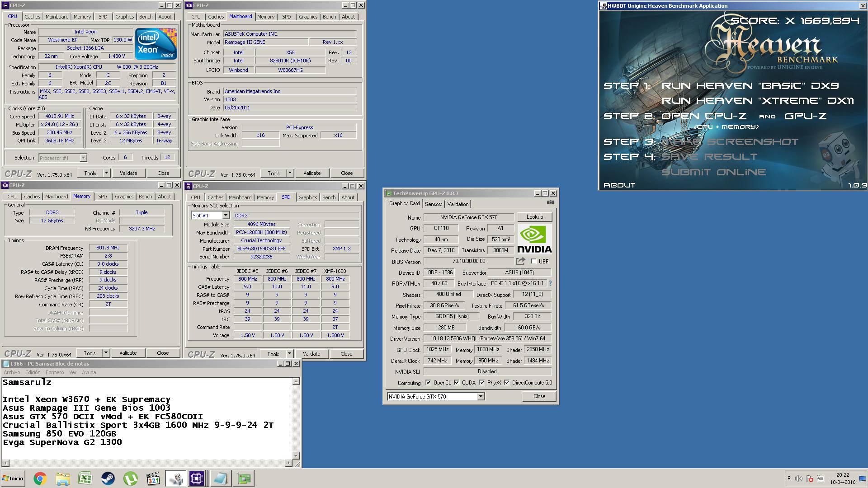
Task: Click the HWBOT Heaven title bar icon
Action: point(604,6)
